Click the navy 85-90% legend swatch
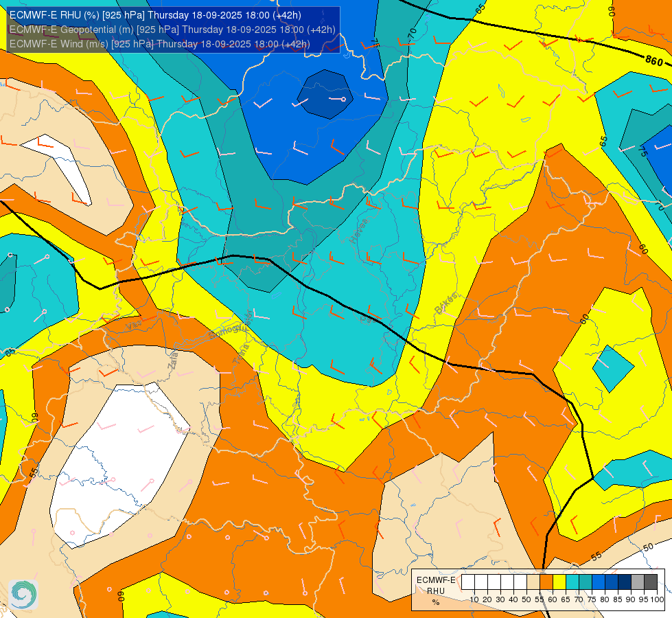 click(x=625, y=582)
